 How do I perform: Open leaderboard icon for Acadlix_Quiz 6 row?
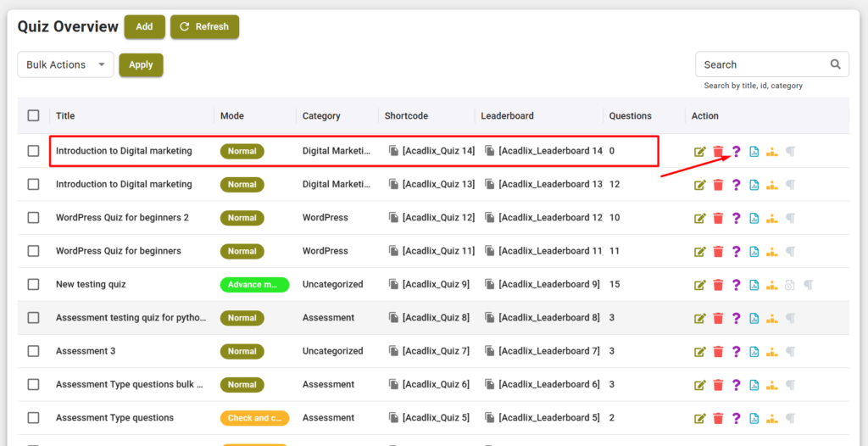tap(771, 384)
